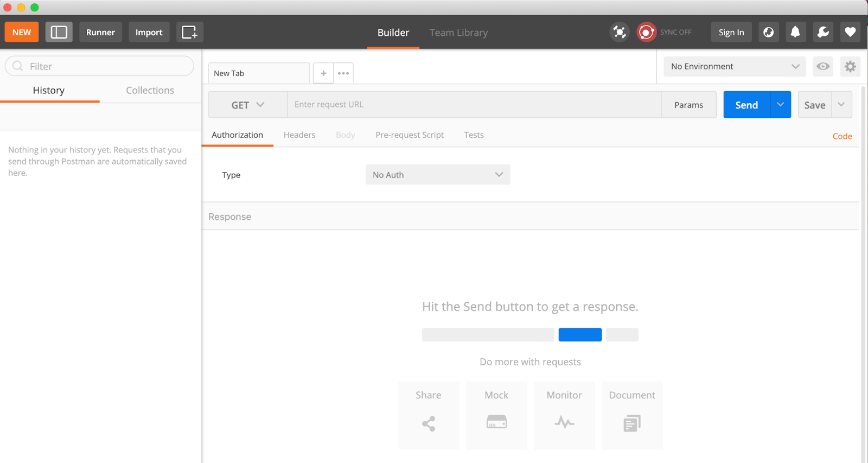Open the Runner button
Viewport: 868px width, 463px height.
[x=100, y=32]
